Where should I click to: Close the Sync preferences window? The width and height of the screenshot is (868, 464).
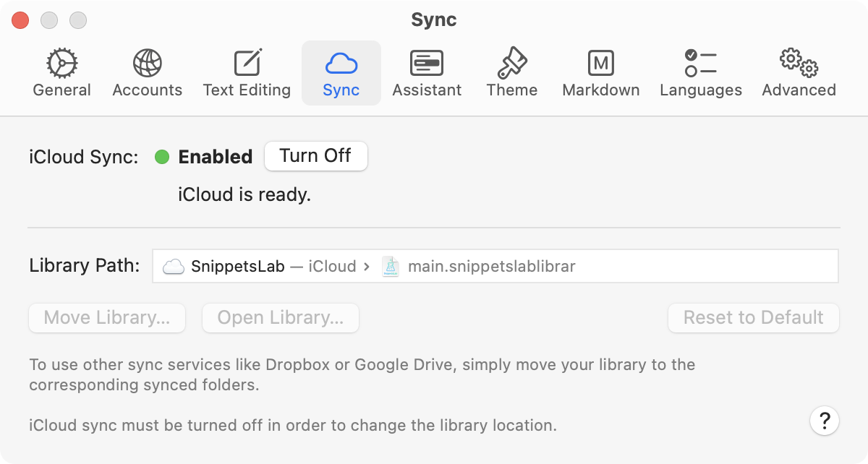[20, 20]
